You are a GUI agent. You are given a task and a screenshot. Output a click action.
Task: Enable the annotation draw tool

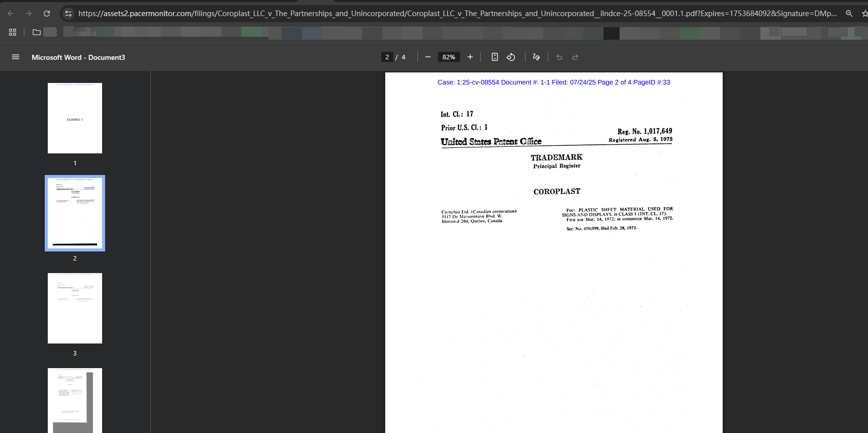[x=537, y=57]
